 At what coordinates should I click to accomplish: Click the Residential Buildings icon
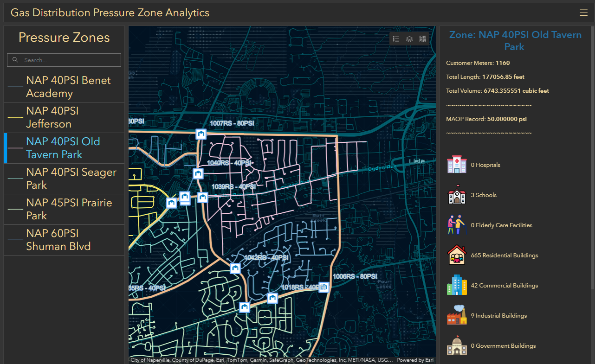click(x=457, y=255)
